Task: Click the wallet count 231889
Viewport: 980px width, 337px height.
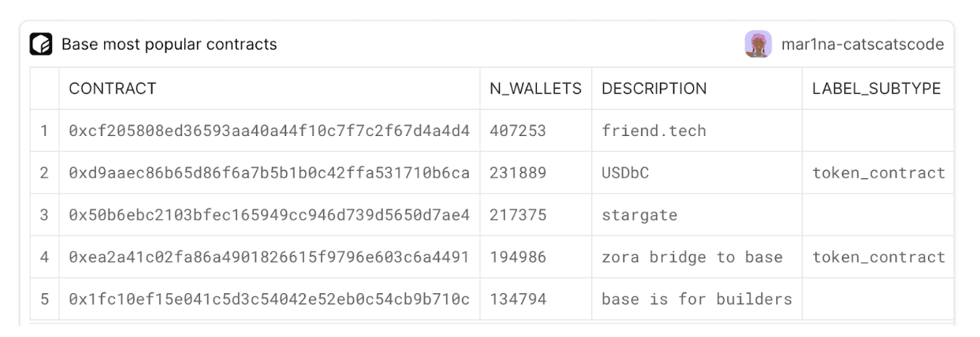Action: click(x=517, y=173)
